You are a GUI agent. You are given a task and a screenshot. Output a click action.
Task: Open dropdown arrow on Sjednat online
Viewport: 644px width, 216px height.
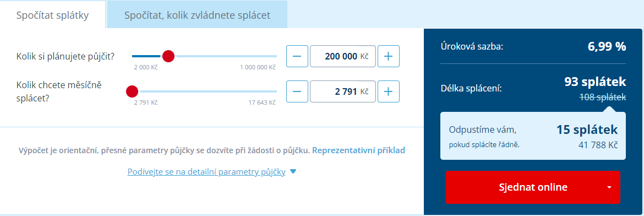609,187
